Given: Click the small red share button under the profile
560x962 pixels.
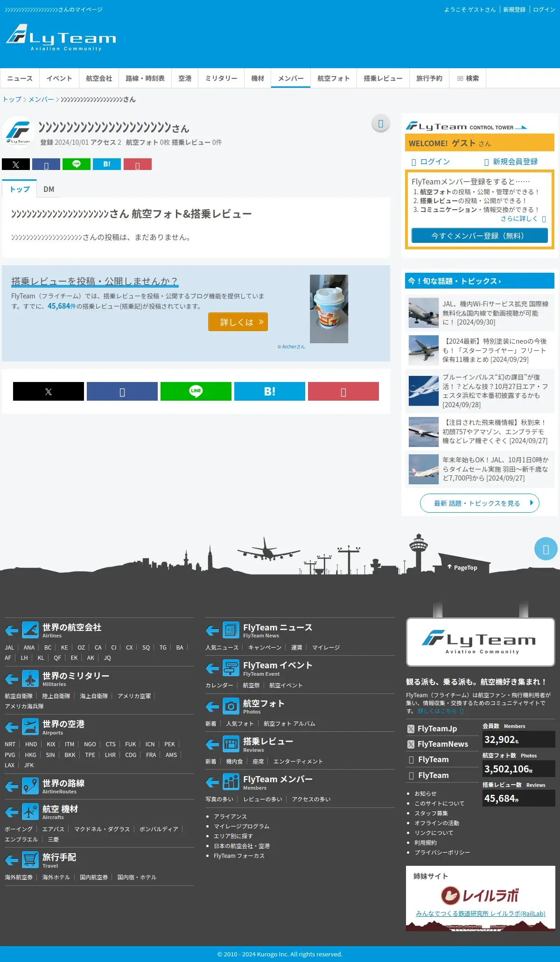Looking at the screenshot, I should [x=137, y=164].
